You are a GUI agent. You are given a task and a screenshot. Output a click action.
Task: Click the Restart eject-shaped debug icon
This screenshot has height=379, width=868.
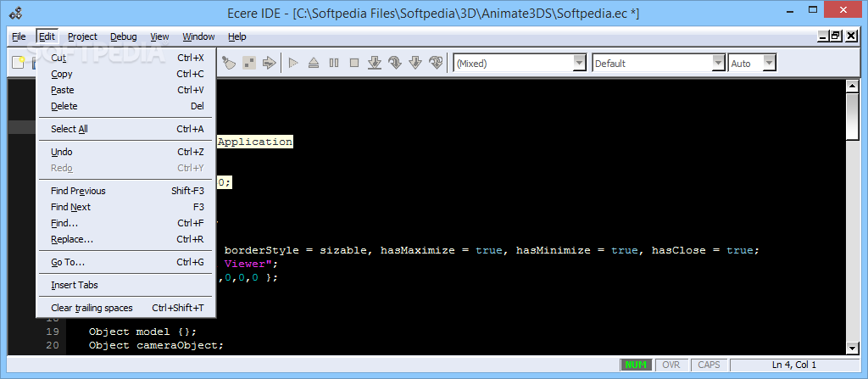click(x=314, y=63)
